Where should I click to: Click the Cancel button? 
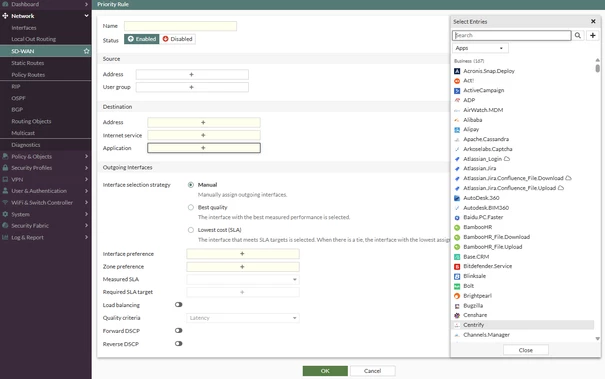372,371
